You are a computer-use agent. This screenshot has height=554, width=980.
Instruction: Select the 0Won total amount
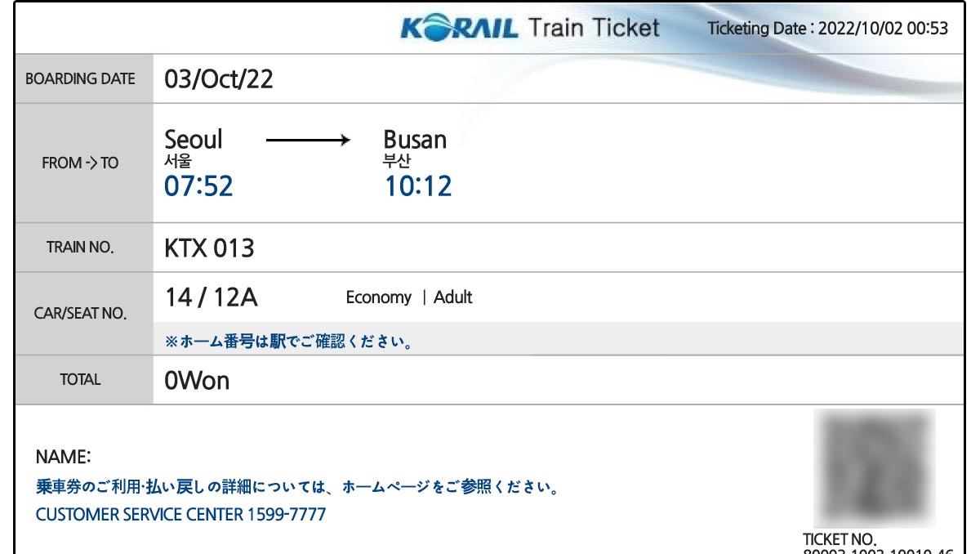pyautogui.click(x=197, y=381)
